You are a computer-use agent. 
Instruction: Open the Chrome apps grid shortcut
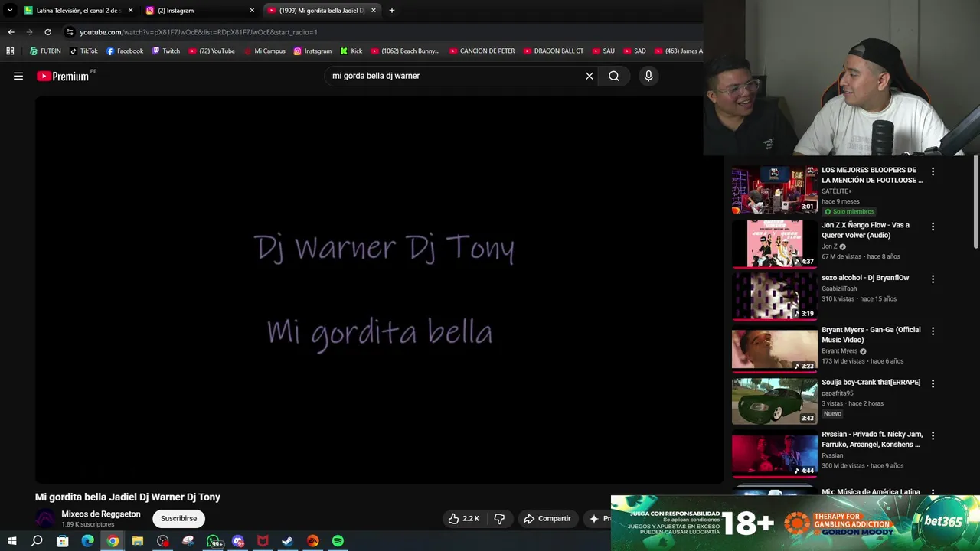(10, 51)
